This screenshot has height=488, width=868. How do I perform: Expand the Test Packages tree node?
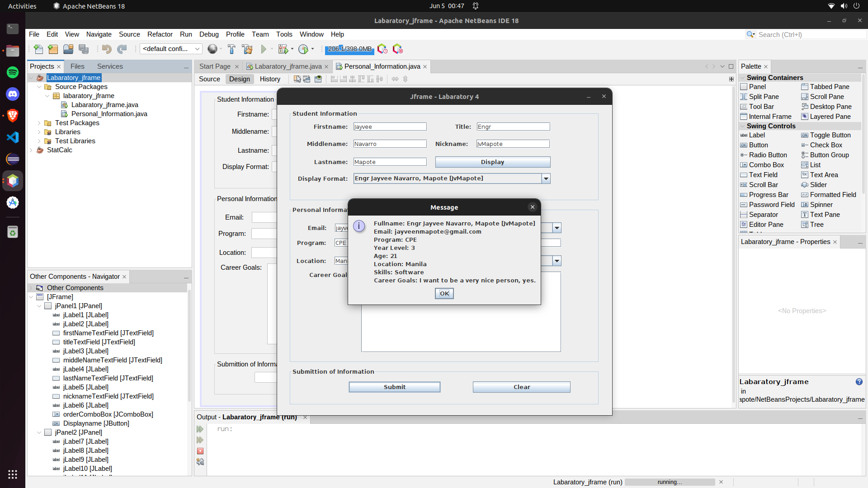coord(39,123)
